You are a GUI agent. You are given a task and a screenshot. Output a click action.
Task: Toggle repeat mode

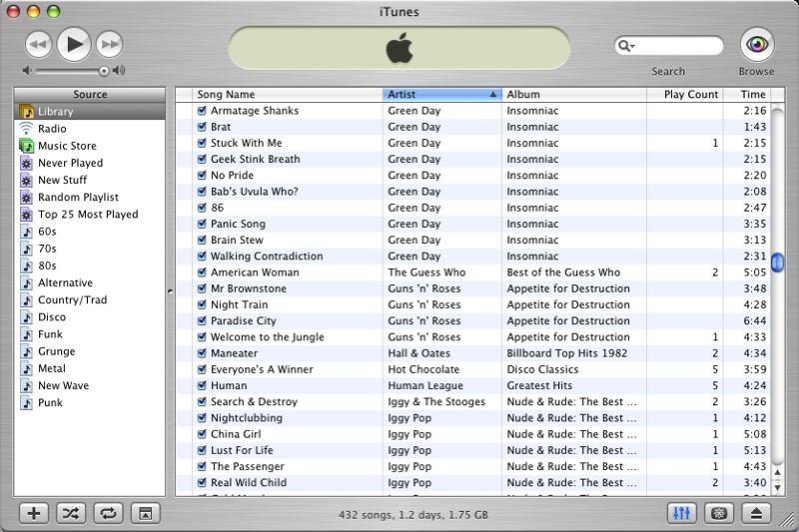pyautogui.click(x=108, y=514)
